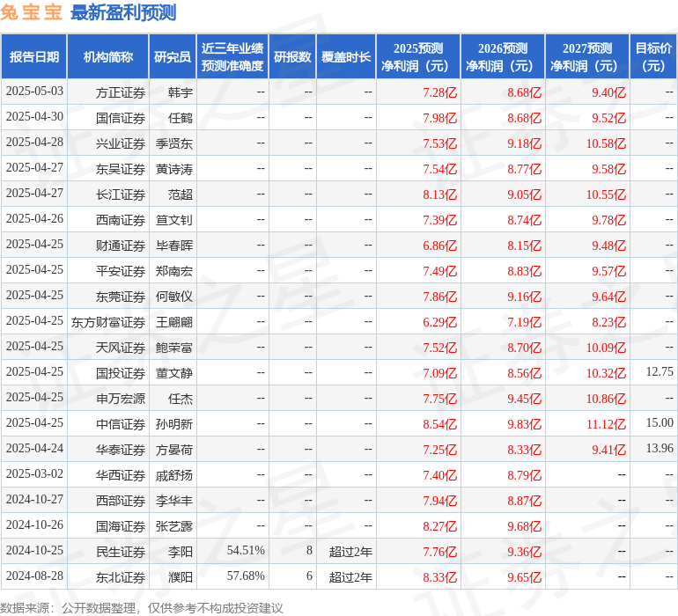Click report date 2024-08-28

pos(34,576)
